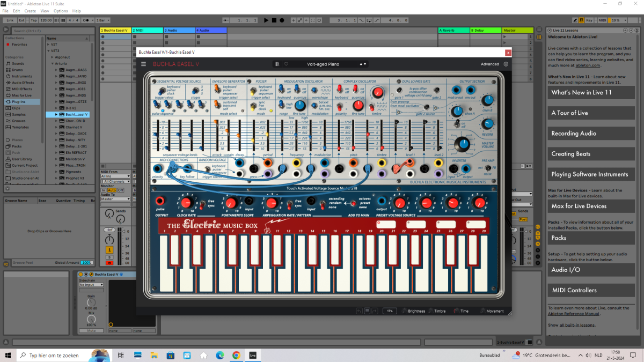
Task: Toggle modulation oscillator quantize switch
Action: coord(297,90)
